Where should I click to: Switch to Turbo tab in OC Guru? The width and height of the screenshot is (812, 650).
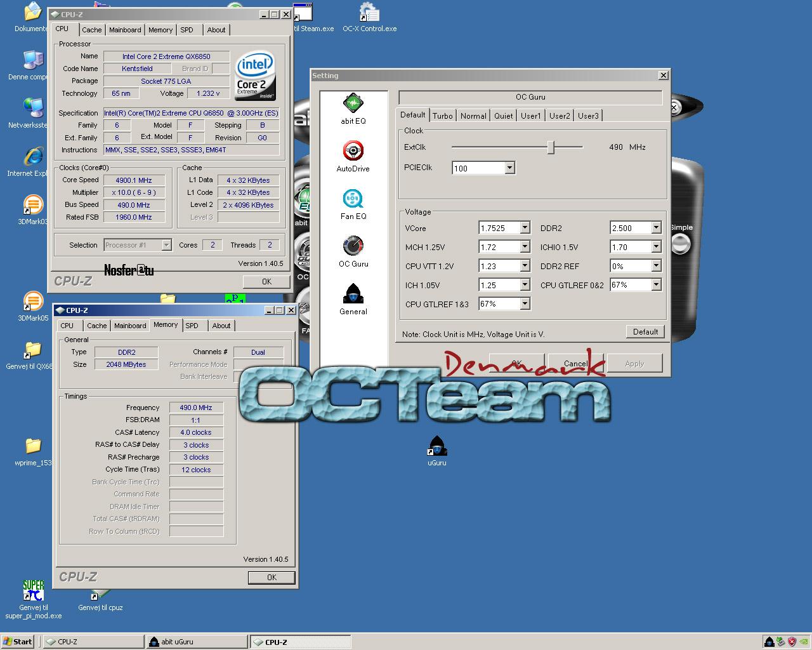pos(443,116)
